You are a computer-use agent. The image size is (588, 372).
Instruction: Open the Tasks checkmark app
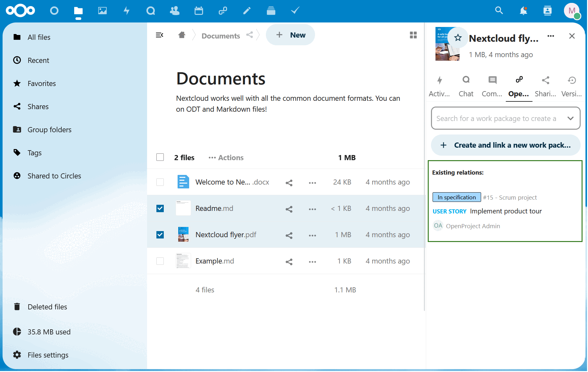click(x=294, y=11)
